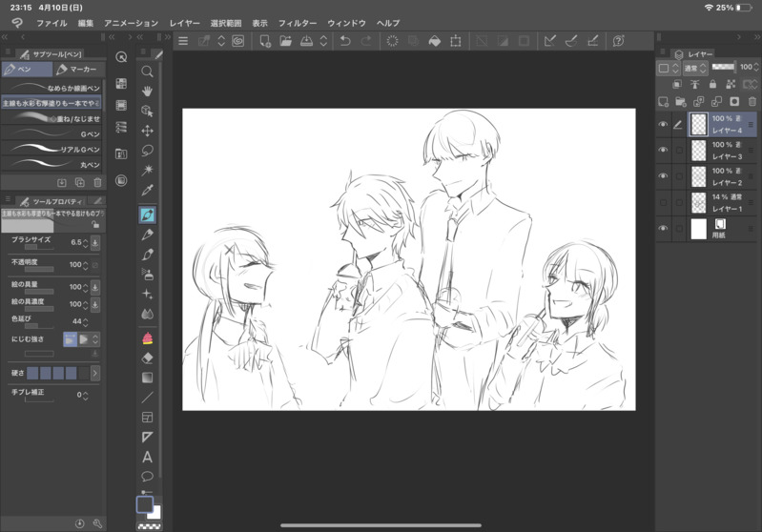
Task: Select the Operation object tool
Action: [x=147, y=111]
